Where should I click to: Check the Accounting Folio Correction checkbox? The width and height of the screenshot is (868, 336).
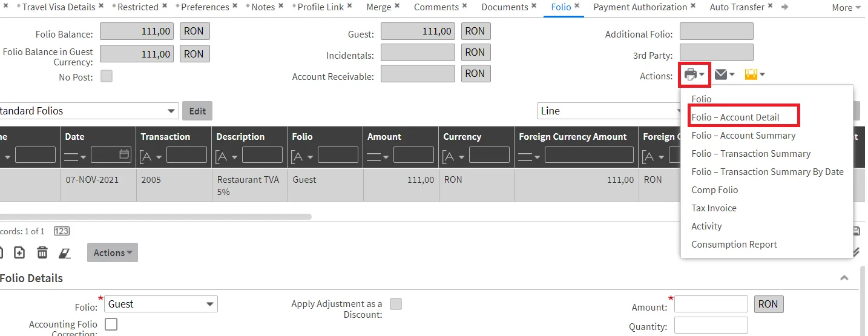111,324
